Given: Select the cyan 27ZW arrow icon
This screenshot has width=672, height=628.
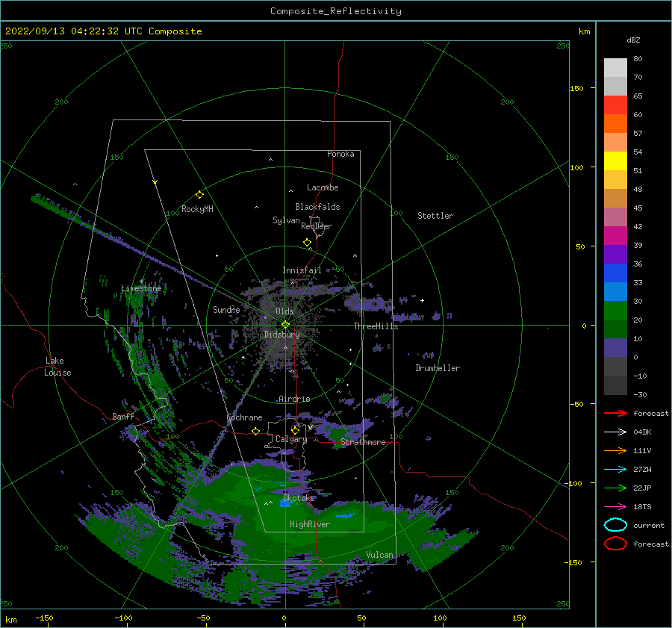Looking at the screenshot, I should coord(615,470).
